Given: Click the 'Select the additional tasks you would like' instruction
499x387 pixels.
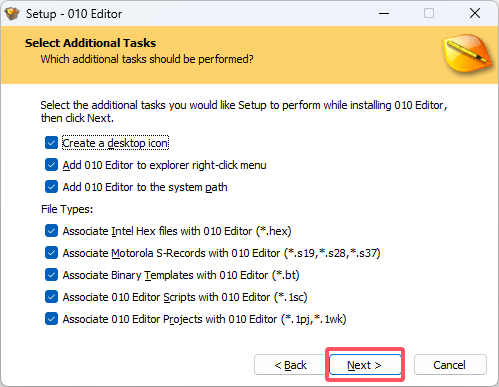Looking at the screenshot, I should 244,112.
